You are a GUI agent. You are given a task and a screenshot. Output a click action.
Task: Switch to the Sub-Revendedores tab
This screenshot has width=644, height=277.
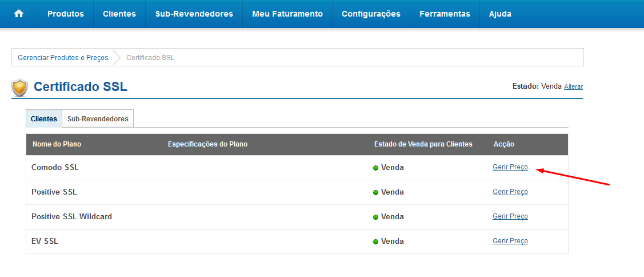98,119
